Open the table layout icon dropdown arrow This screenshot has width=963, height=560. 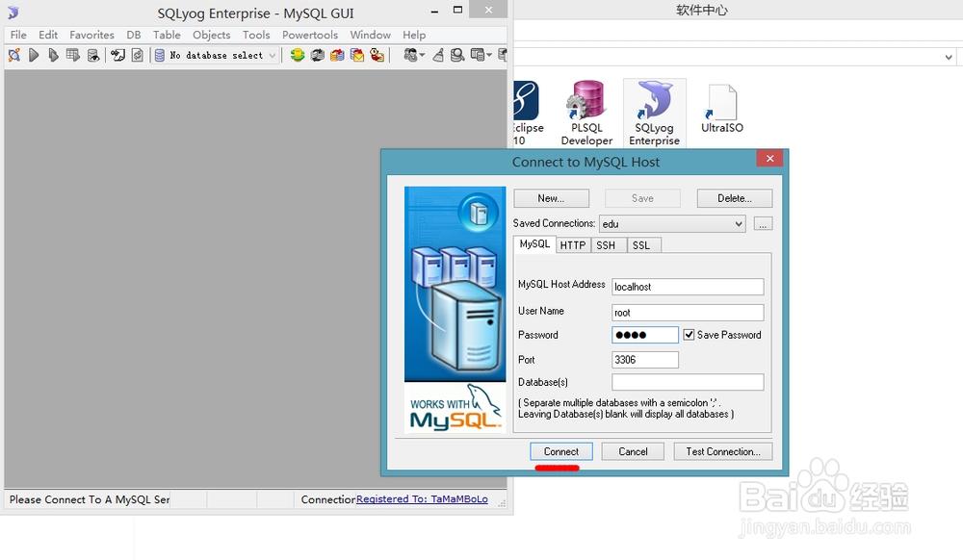point(489,55)
